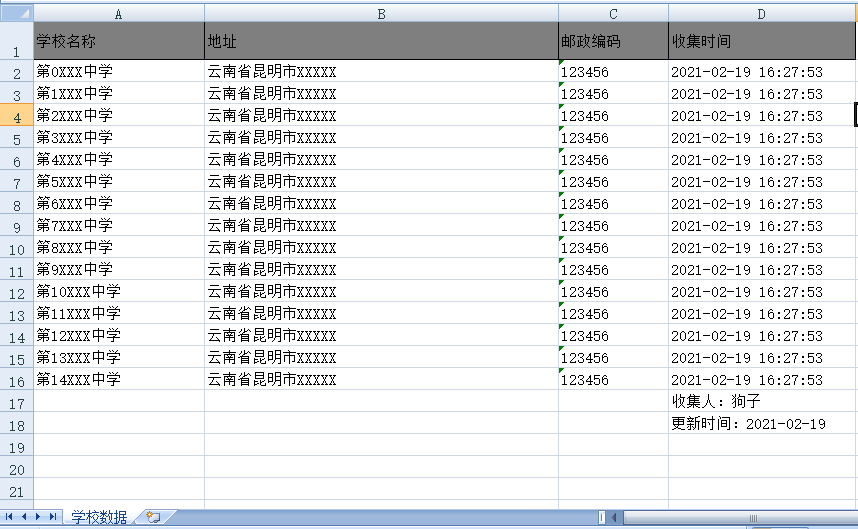Click timestamp cell in row 12

tap(762, 291)
